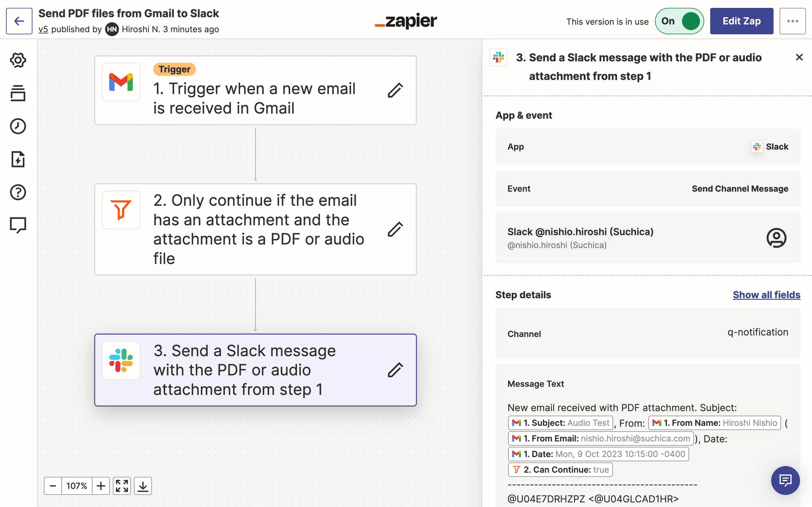Click the Edit Zap button
Screen dimensions: 812x507
(x=741, y=21)
